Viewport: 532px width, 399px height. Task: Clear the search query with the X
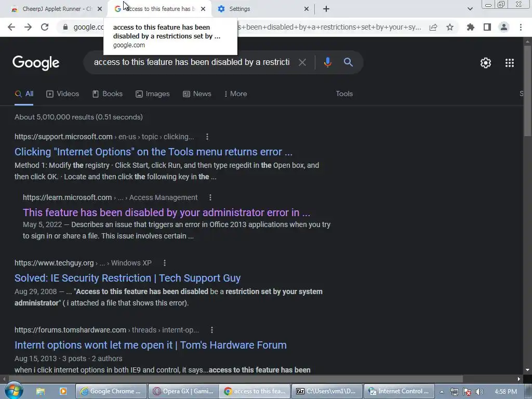[x=302, y=62]
